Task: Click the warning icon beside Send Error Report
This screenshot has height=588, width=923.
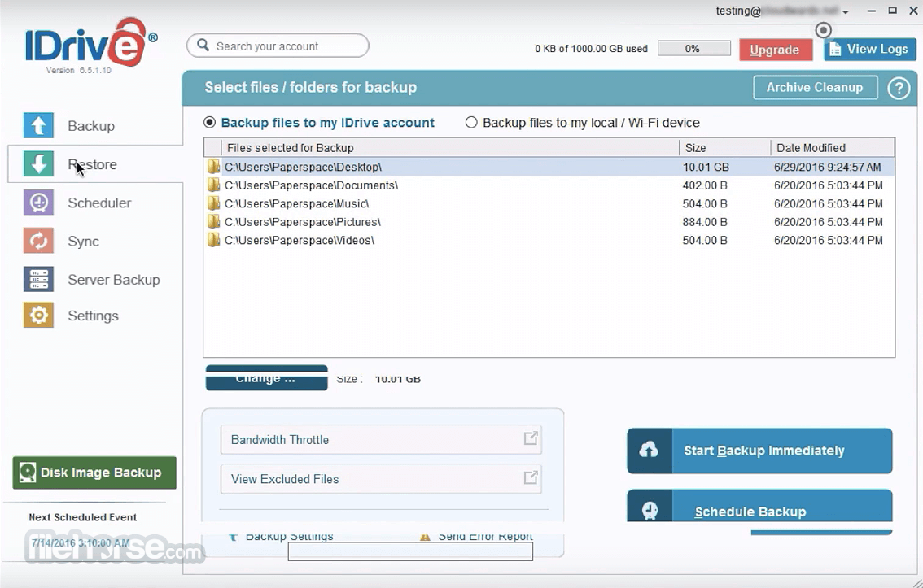Action: [x=424, y=537]
